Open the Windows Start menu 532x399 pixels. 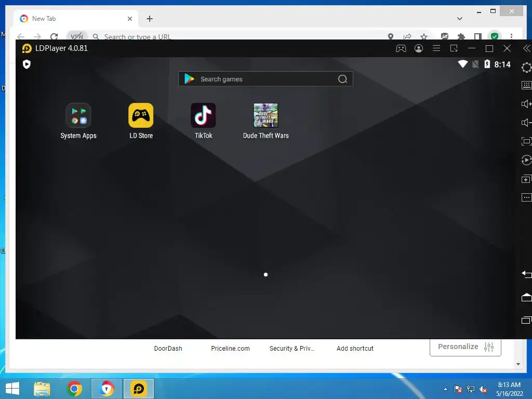tap(12, 389)
